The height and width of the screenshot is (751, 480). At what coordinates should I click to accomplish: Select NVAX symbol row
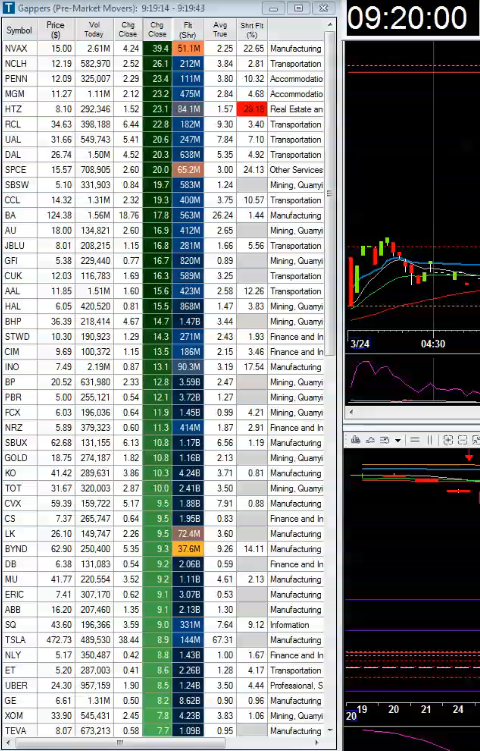click(x=163, y=48)
